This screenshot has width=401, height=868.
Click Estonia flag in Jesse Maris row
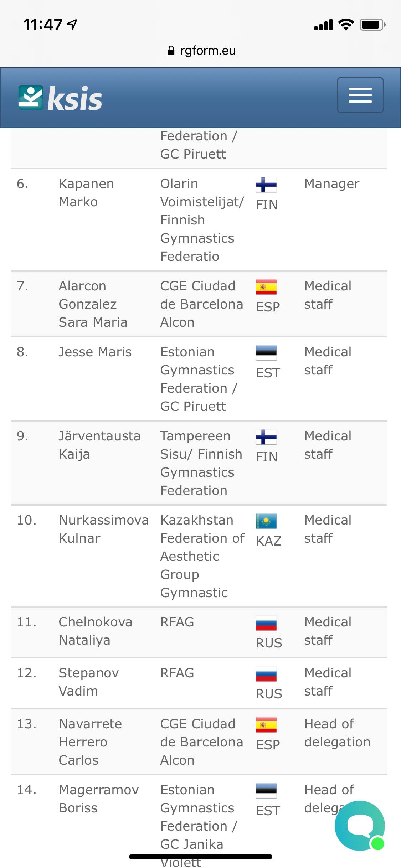[x=266, y=353]
